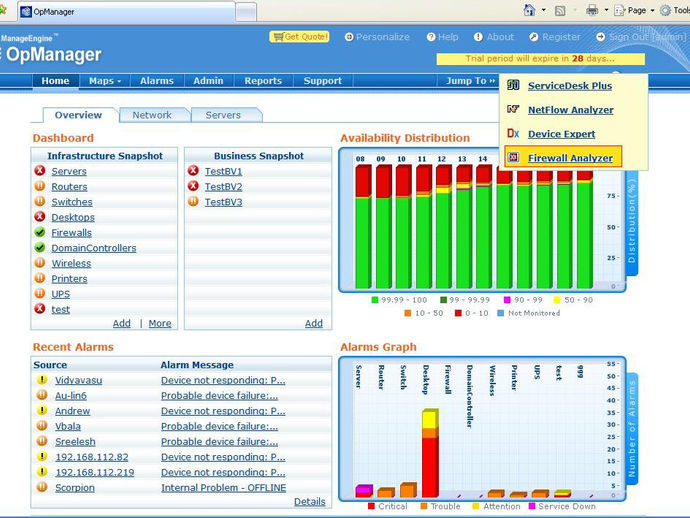Click the attention icon beside Andrew alarm
This screenshot has width=690, height=518.
pos(42,410)
